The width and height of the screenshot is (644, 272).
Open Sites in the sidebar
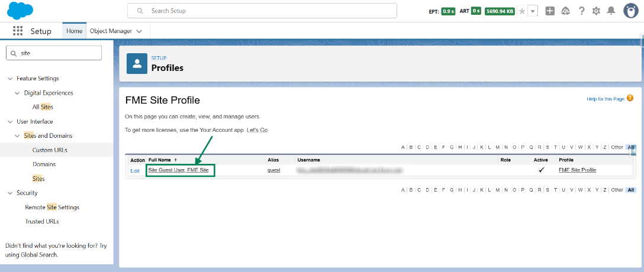click(38, 179)
